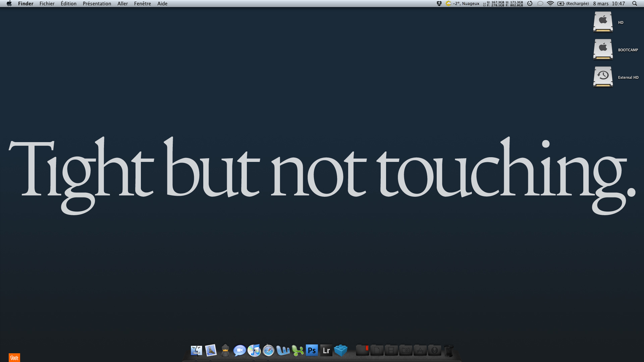Open Time Machine menu bar status
Viewport: 644px width, 362px height.
(x=530, y=4)
